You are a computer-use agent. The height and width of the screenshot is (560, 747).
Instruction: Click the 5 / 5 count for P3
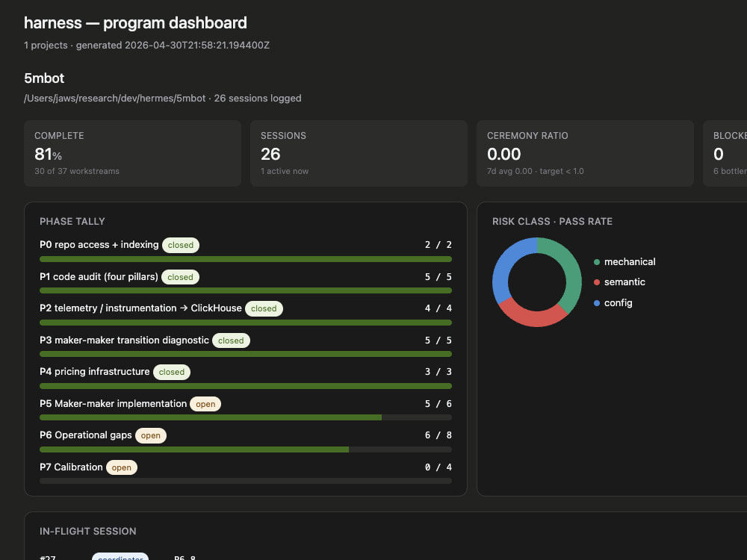pyautogui.click(x=438, y=340)
